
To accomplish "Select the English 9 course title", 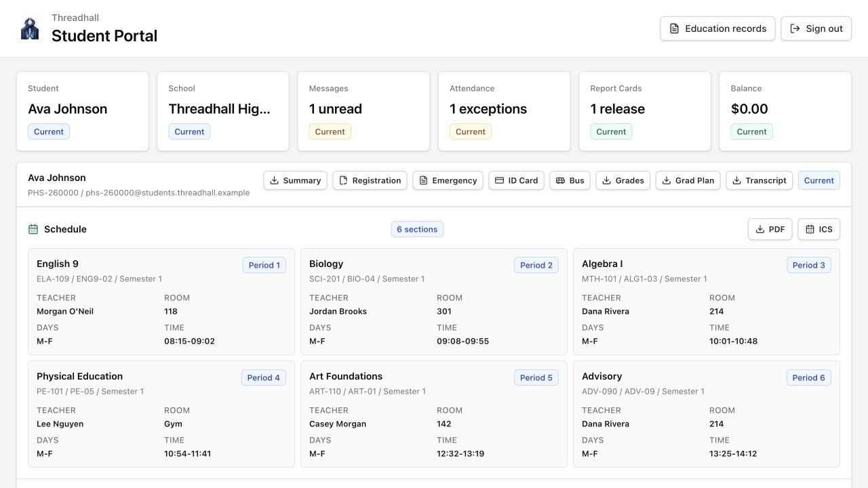I will [x=58, y=264].
